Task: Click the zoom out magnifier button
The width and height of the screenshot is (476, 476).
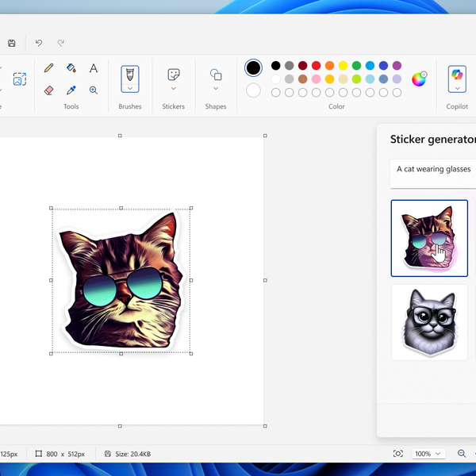Action: point(462,454)
